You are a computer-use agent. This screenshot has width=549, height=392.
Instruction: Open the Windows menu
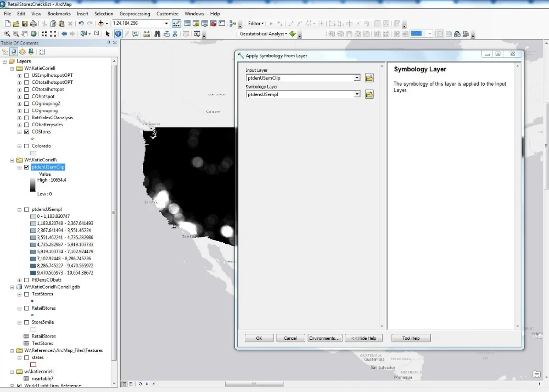point(194,14)
